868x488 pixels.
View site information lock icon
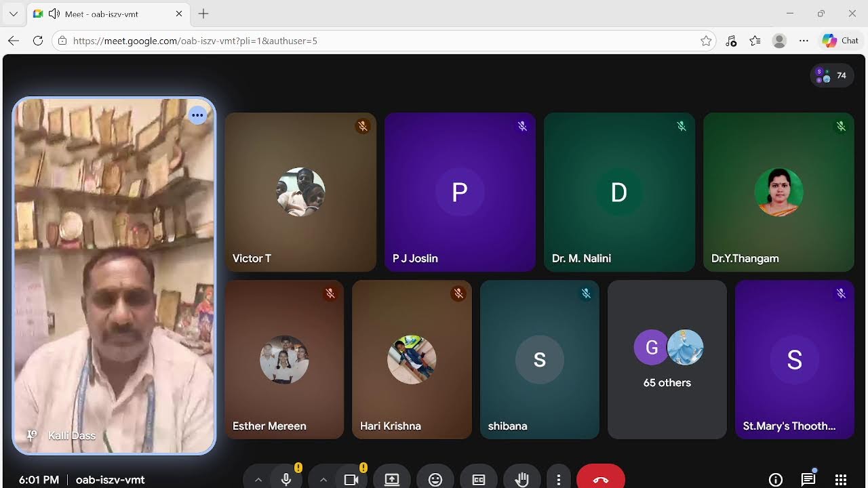(62, 41)
